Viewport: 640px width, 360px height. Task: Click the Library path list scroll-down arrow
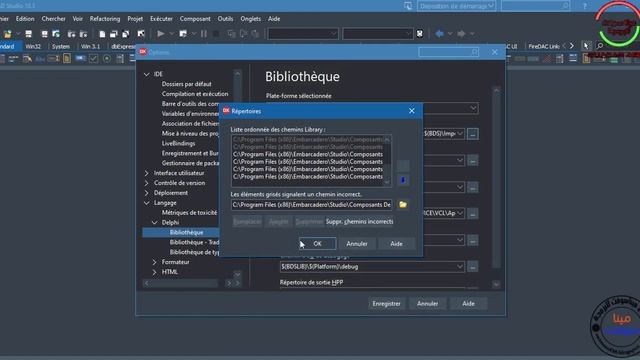(387, 182)
